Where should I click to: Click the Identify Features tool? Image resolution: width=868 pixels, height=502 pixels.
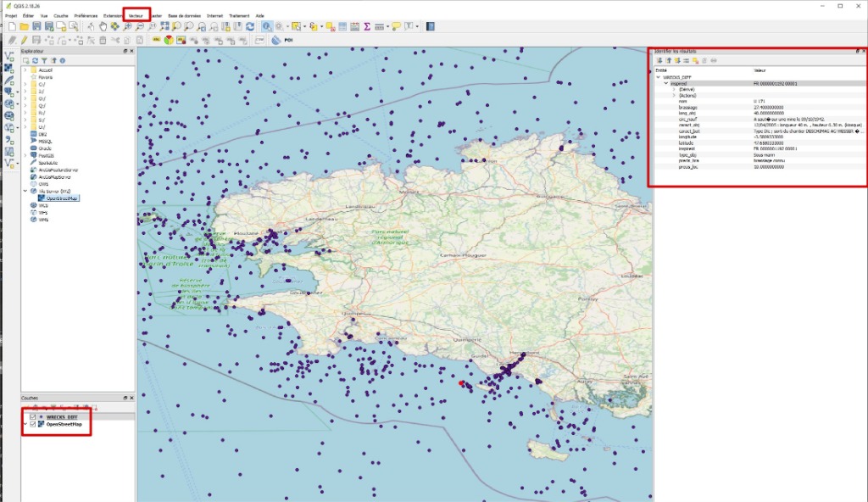tap(267, 27)
